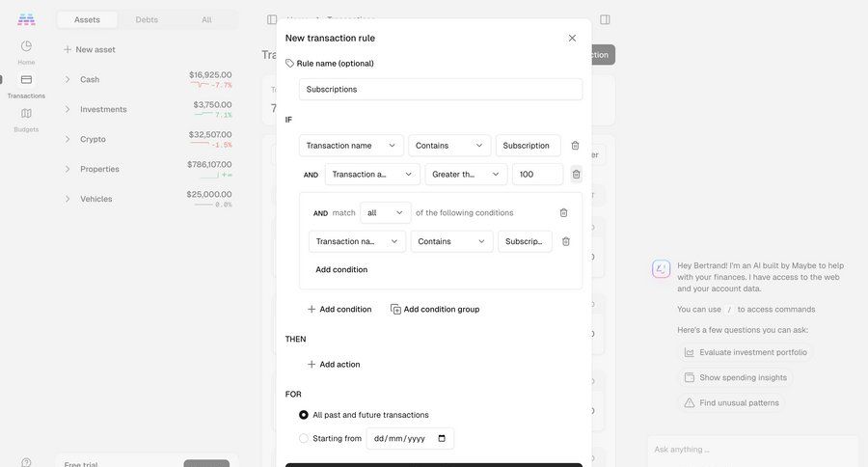
Task: Switch to the Assets tab
Action: click(87, 19)
